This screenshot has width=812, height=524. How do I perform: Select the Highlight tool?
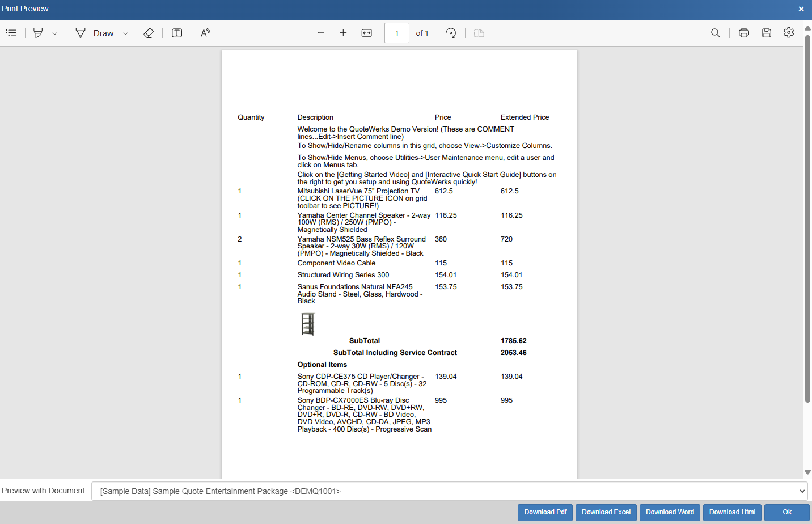pyautogui.click(x=38, y=33)
